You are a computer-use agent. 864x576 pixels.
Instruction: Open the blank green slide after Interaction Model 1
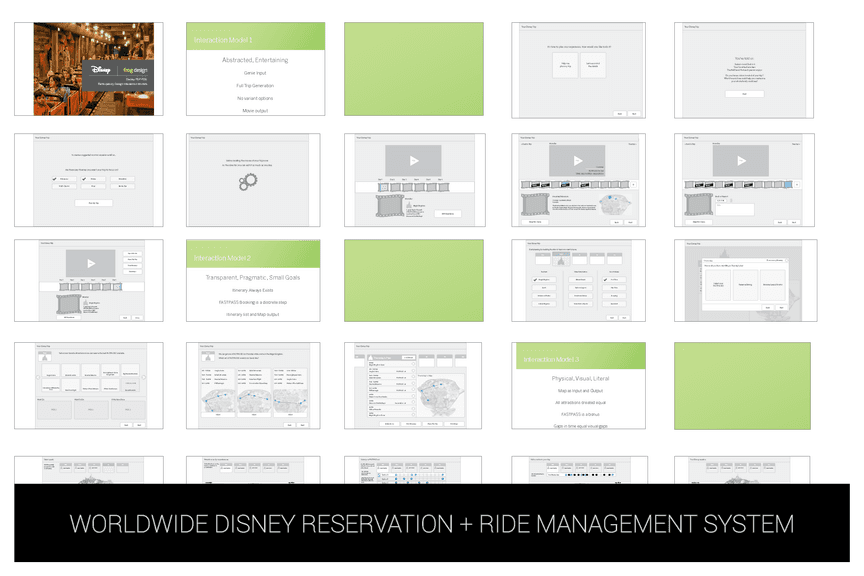pos(414,69)
